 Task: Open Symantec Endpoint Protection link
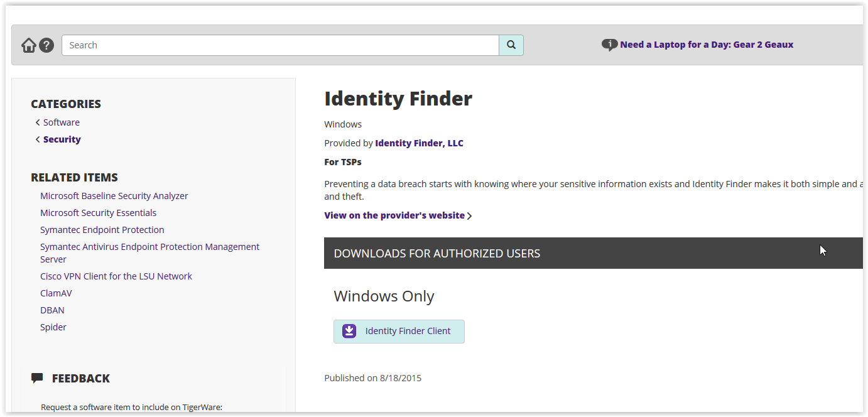tap(102, 230)
